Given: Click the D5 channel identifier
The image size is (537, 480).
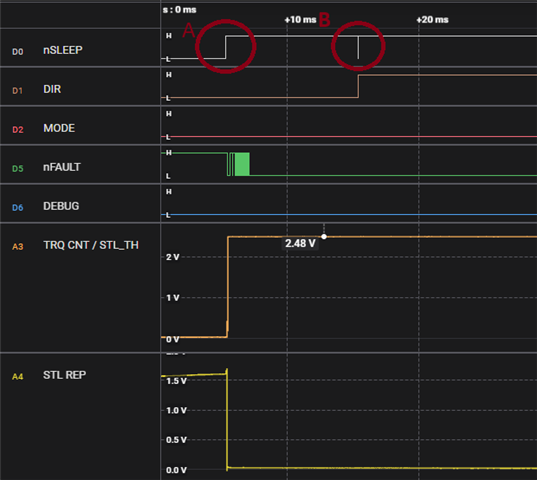Looking at the screenshot, I should [x=18, y=169].
